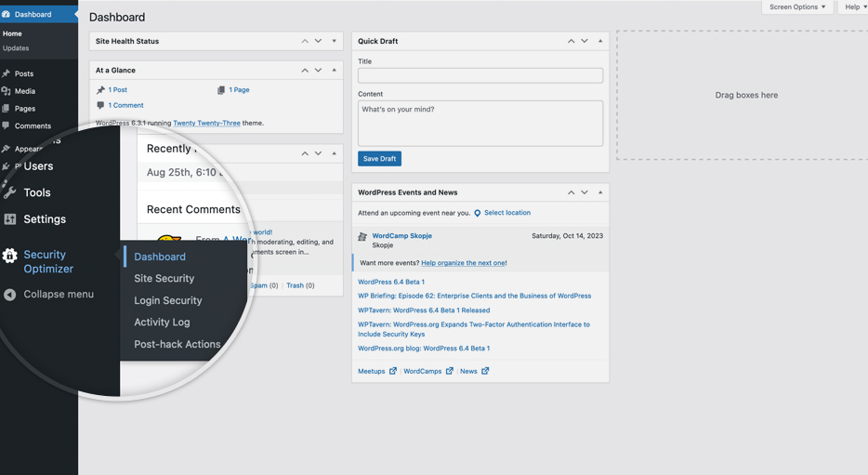868x475 pixels.
Task: Click external link icon after Meetups
Action: (393, 371)
